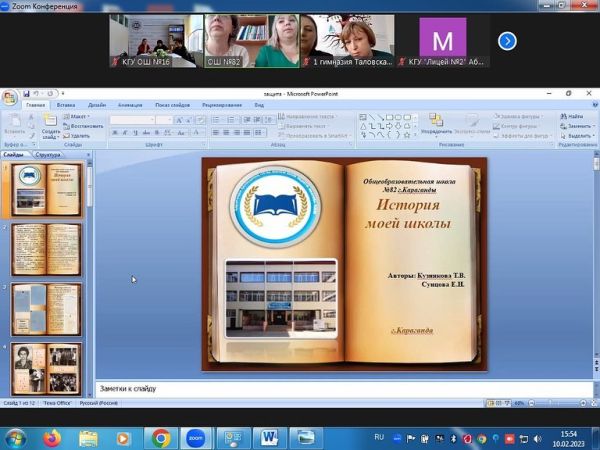Click the Paste (Вставить) icon
Image resolution: width=600 pixels, height=450 pixels.
pyautogui.click(x=14, y=123)
